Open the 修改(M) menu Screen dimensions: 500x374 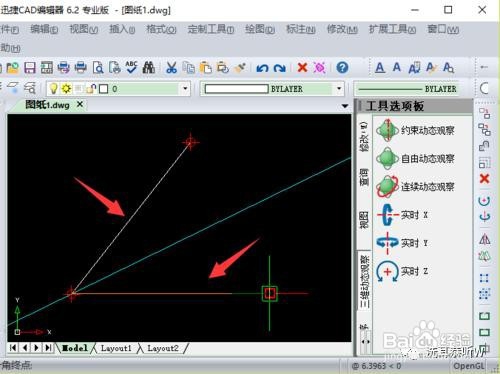[342, 30]
